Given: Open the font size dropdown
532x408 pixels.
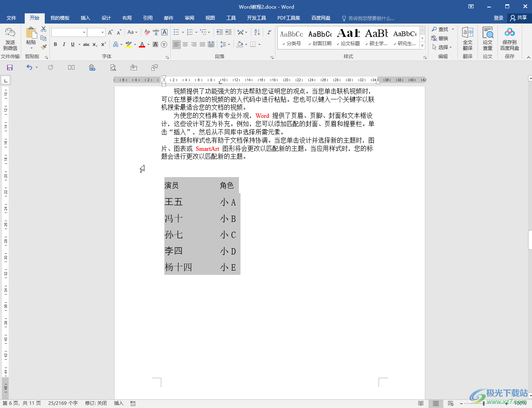Looking at the screenshot, I should (x=102, y=32).
